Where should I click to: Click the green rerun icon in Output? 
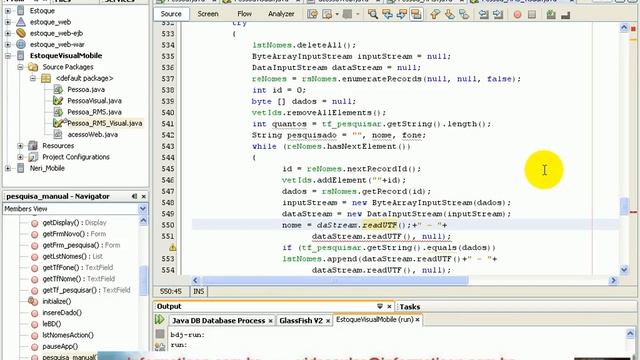[160, 320]
